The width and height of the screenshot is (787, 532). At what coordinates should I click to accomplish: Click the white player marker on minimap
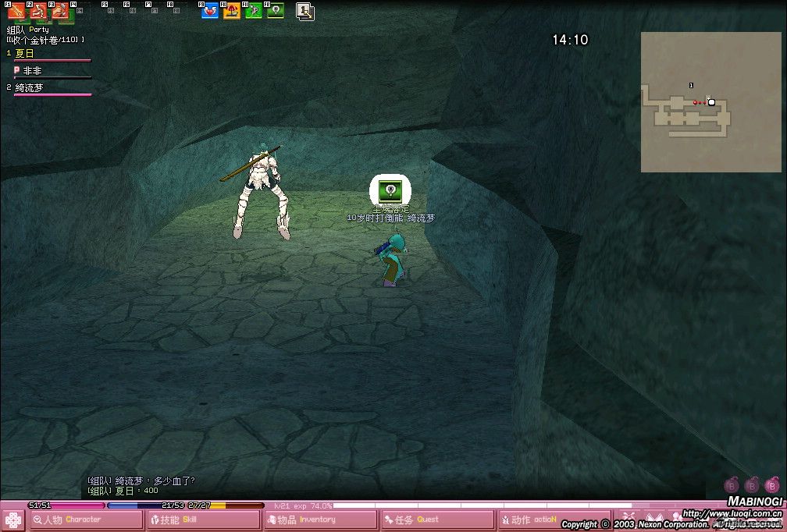coord(711,102)
